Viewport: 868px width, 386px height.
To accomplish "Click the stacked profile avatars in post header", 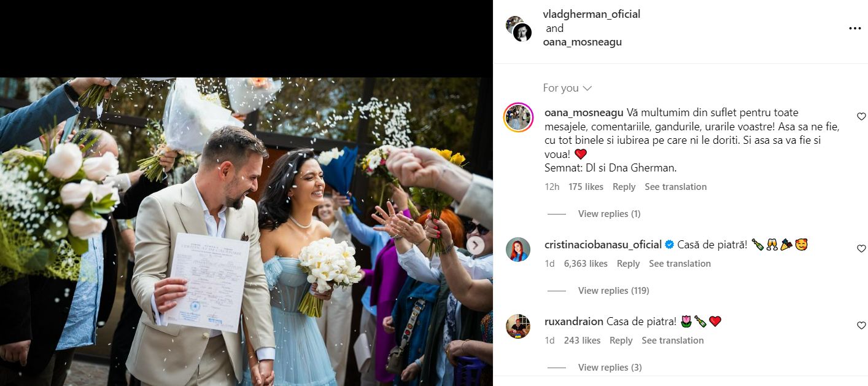I will point(519,29).
